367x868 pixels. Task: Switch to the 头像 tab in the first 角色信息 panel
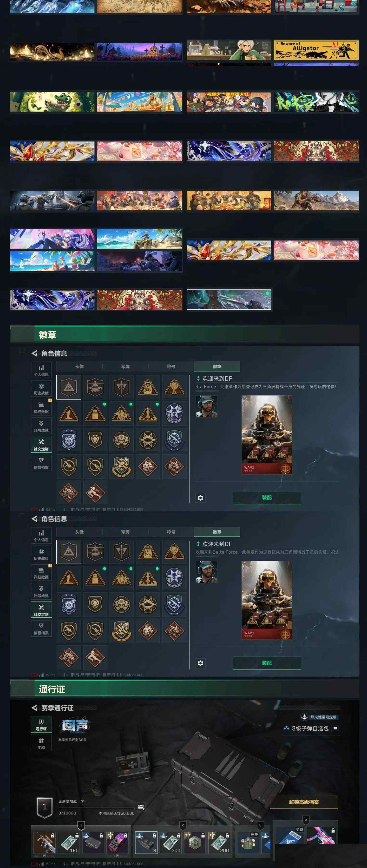pos(79,366)
